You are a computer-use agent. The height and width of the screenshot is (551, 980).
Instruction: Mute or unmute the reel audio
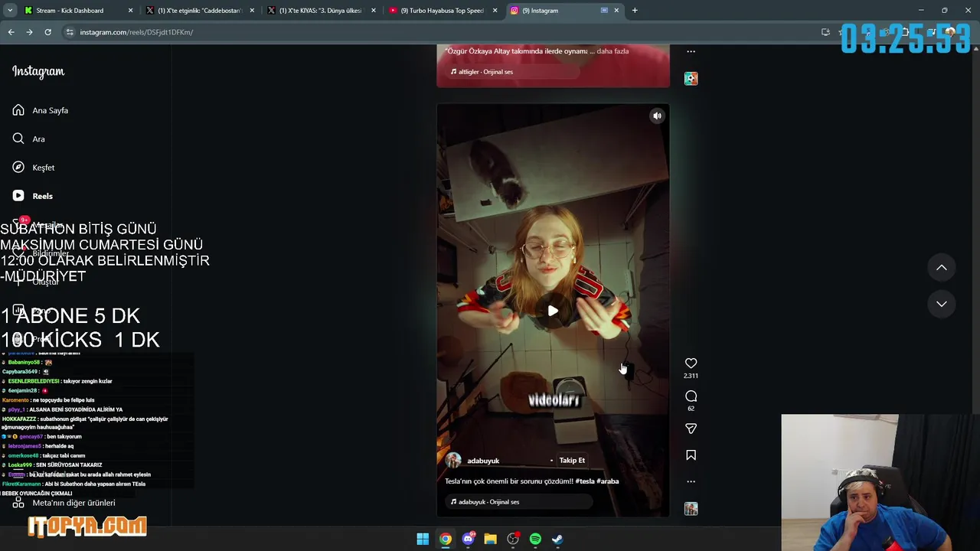657,116
